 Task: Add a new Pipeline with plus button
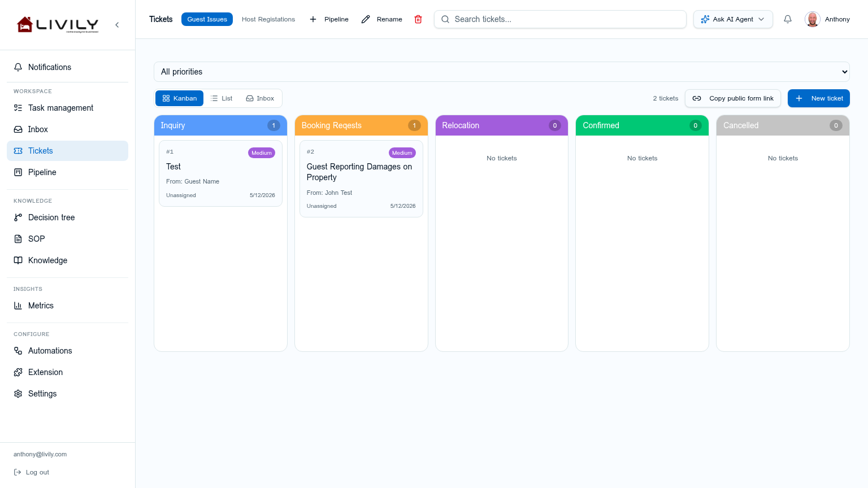click(329, 19)
